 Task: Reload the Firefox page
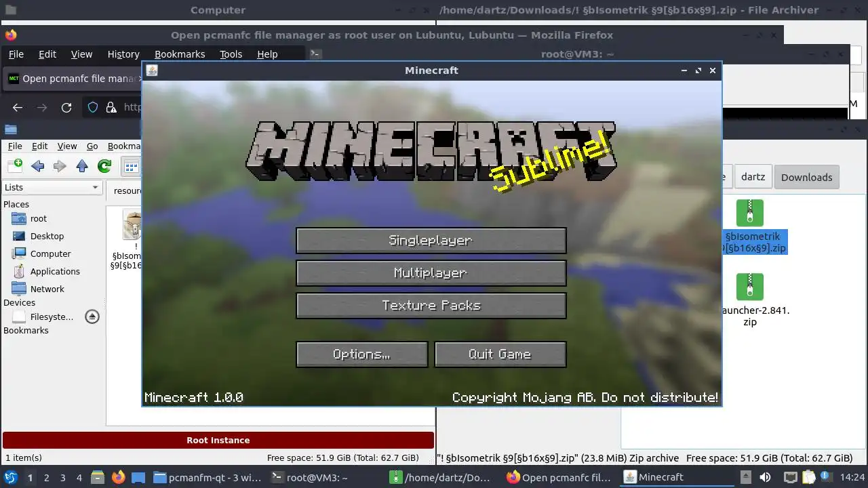66,107
